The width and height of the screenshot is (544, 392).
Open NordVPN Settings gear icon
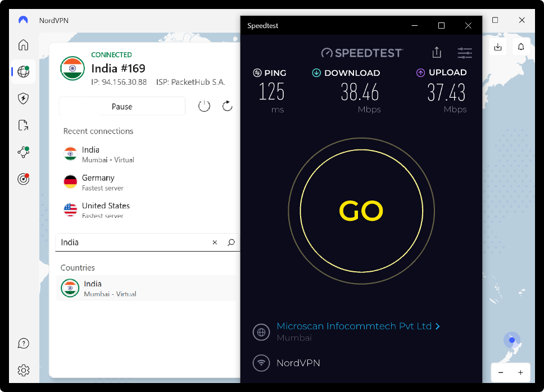click(x=23, y=370)
